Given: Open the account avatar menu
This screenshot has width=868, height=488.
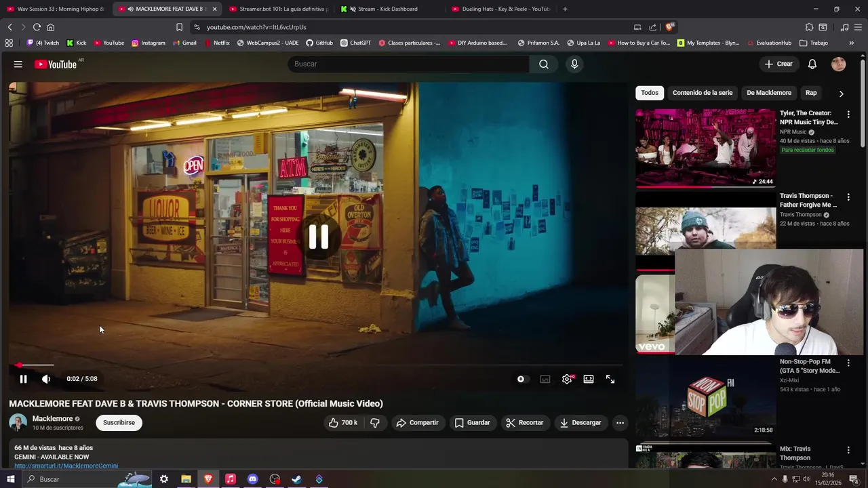Looking at the screenshot, I should coord(839,64).
